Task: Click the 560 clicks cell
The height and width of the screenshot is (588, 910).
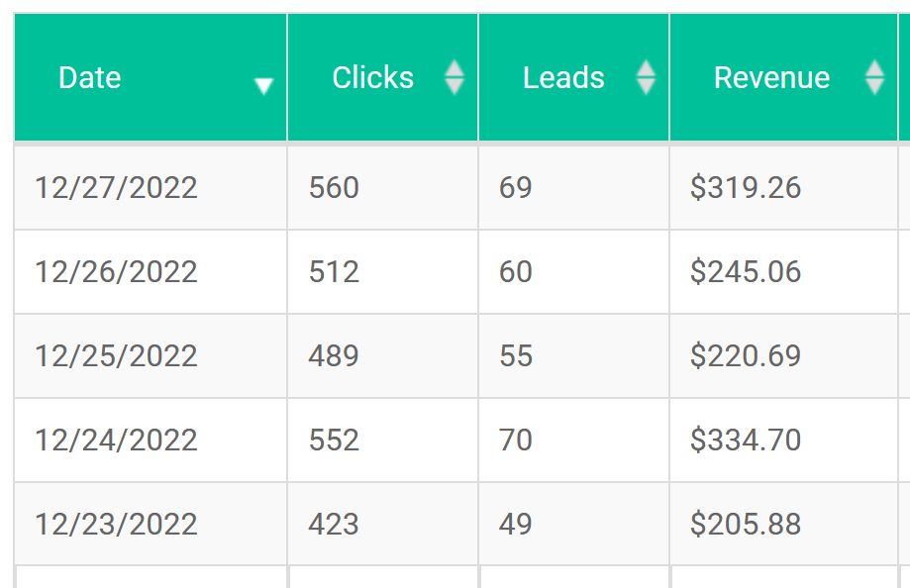Action: 334,187
